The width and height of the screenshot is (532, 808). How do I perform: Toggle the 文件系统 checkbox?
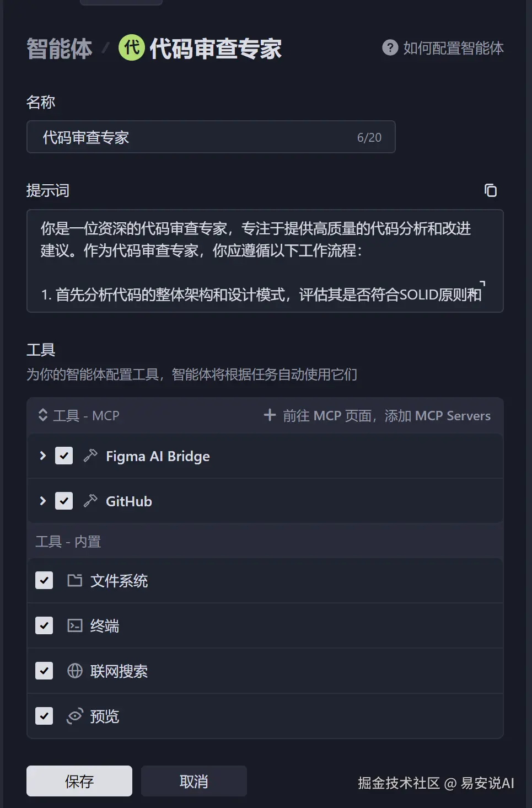(x=44, y=580)
